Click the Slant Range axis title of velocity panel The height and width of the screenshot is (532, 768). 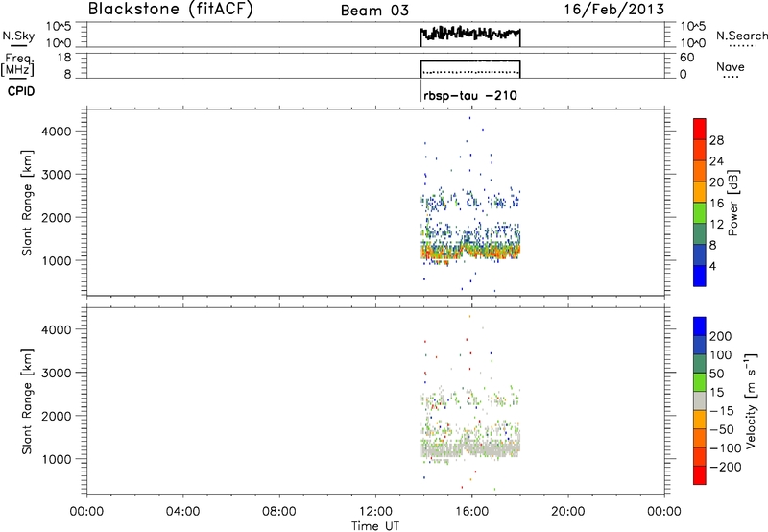coord(27,401)
